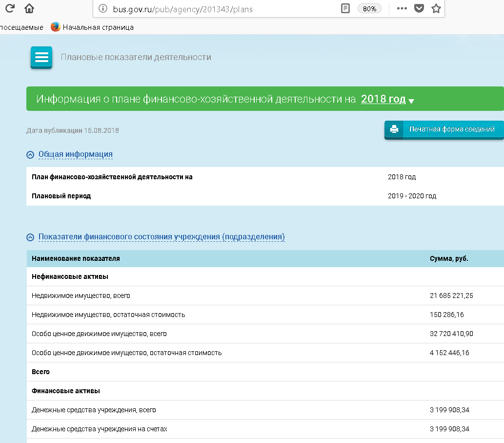504x443 pixels.
Task: Click Показатели финансового состояния учреждения link
Action: (161, 237)
